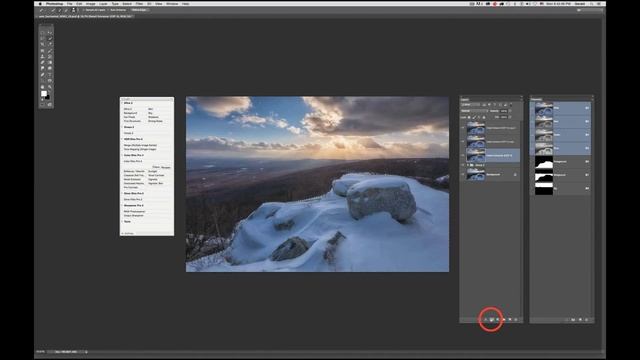Open the File menu
The height and width of the screenshot is (360, 640).
tap(70, 4)
